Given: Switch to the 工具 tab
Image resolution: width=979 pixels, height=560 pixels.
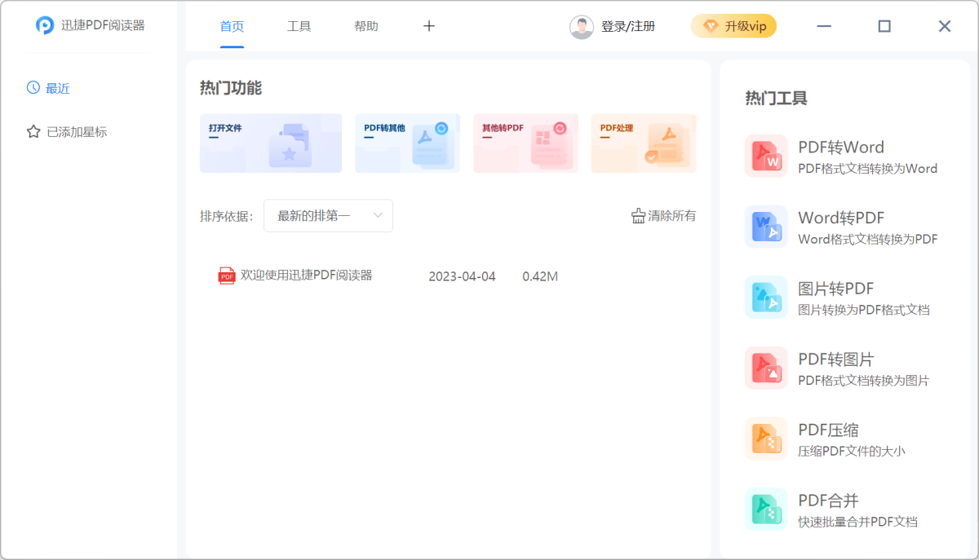Looking at the screenshot, I should point(299,26).
